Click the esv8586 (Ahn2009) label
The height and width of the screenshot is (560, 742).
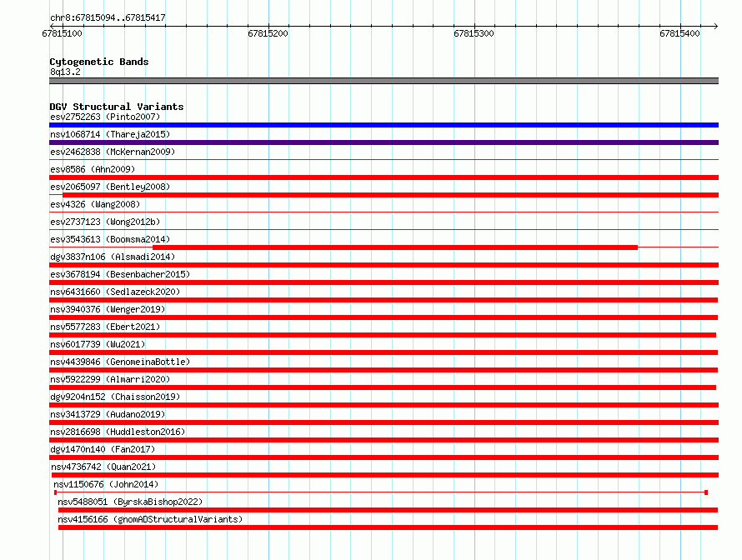pyautogui.click(x=93, y=169)
